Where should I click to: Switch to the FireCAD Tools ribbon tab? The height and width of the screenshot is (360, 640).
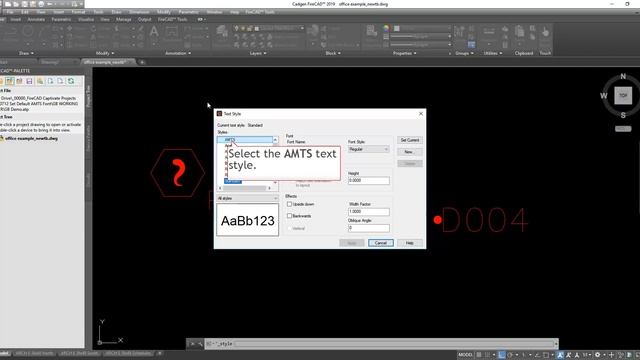coord(172,19)
